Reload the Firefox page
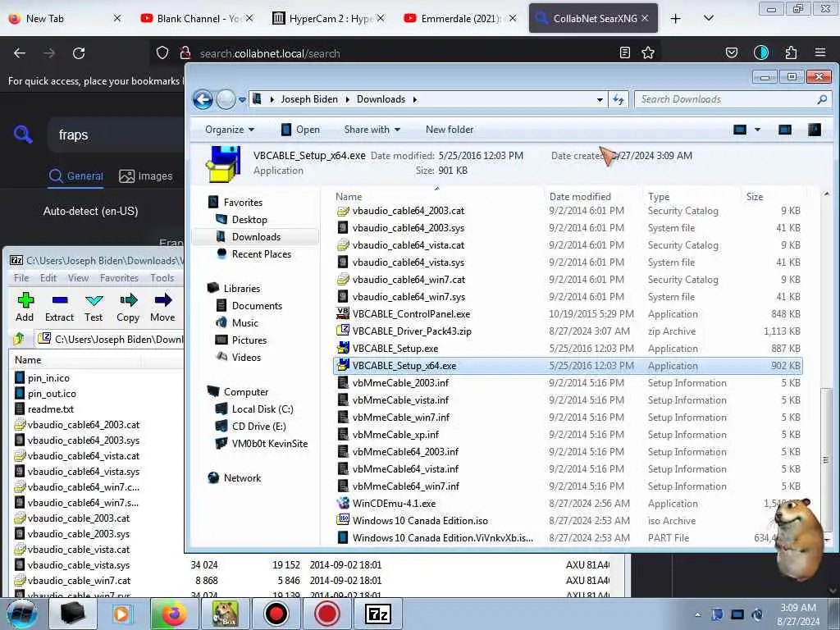The height and width of the screenshot is (630, 840). [x=79, y=53]
